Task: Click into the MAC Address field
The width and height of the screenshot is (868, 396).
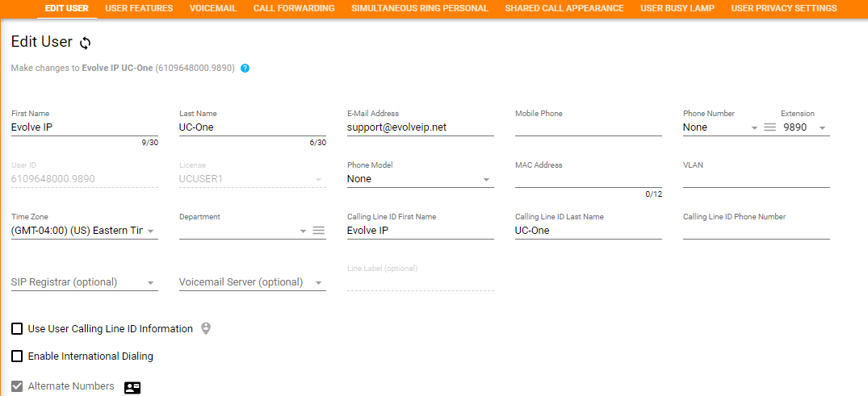Action: 588,179
